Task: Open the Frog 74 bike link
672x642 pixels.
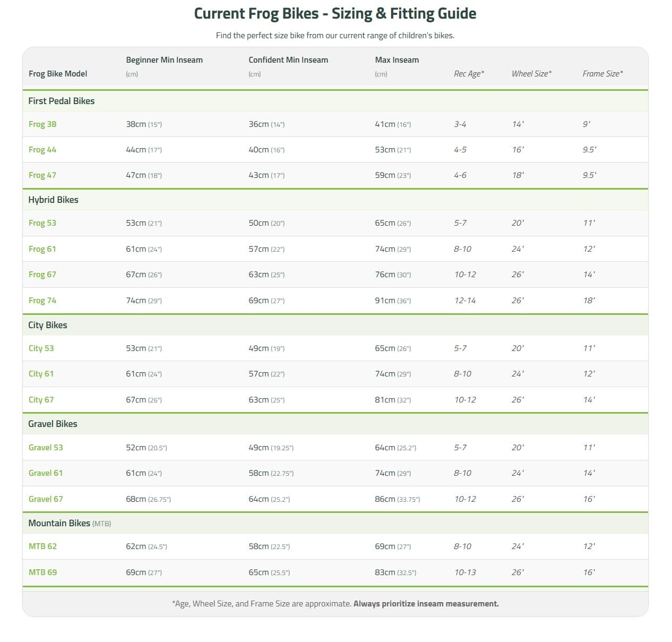Action: pyautogui.click(x=42, y=301)
